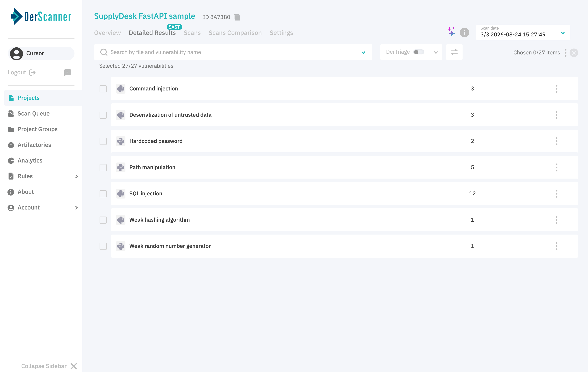Expand the DerTriage dropdown chevron
Viewport: 588px width, 372px height.
[436, 52]
